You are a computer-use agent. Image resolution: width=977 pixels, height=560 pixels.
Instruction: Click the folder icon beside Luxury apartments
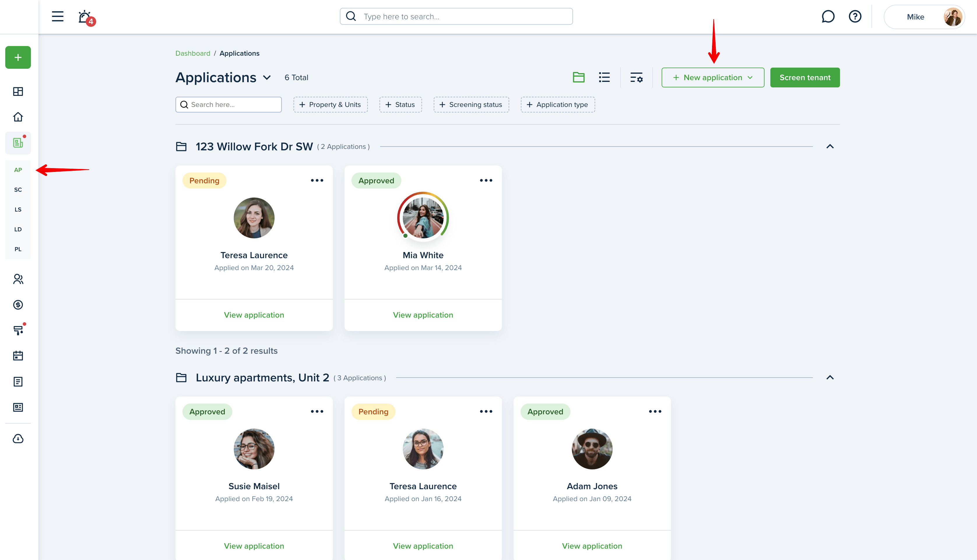[x=181, y=378]
